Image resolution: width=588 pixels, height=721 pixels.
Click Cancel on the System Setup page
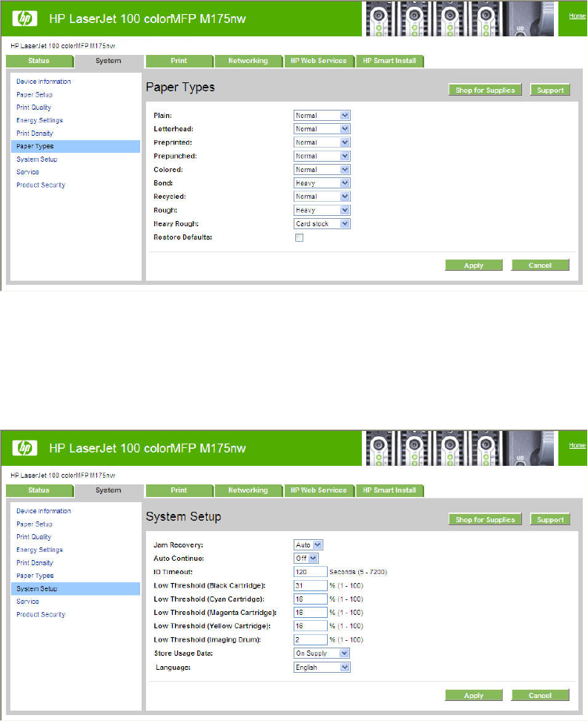pyautogui.click(x=541, y=695)
